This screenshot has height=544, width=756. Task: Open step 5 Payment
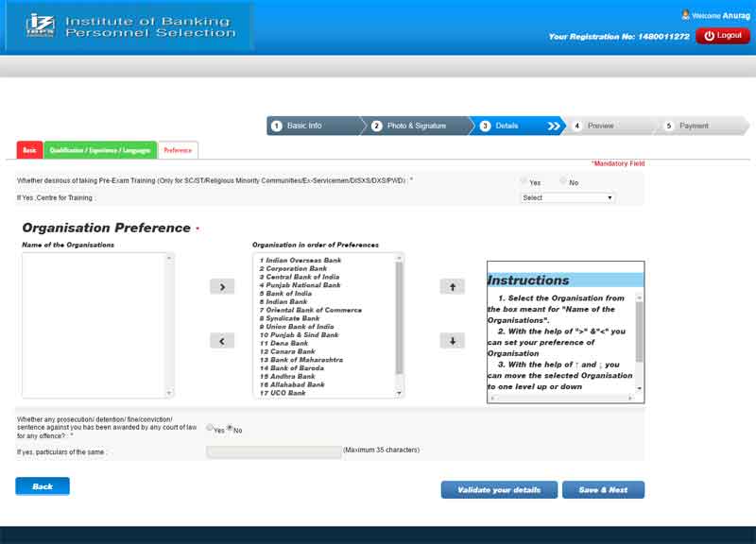(x=701, y=126)
